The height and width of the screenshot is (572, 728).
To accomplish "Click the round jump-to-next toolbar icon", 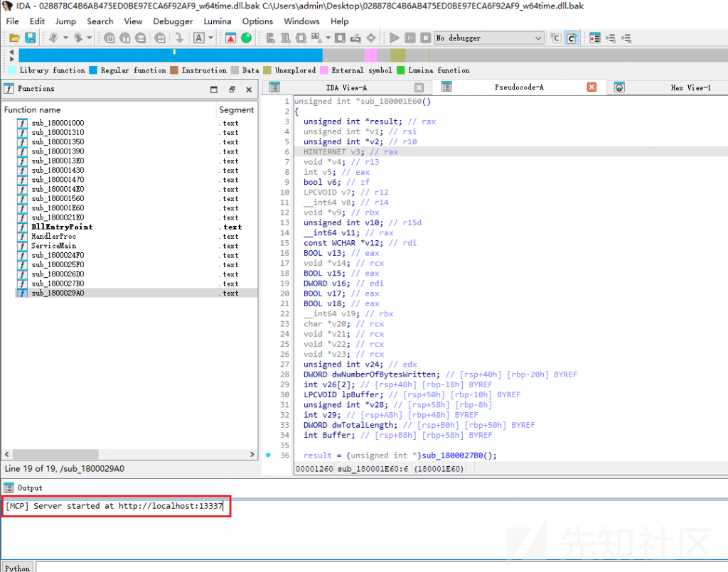I will click(x=160, y=38).
